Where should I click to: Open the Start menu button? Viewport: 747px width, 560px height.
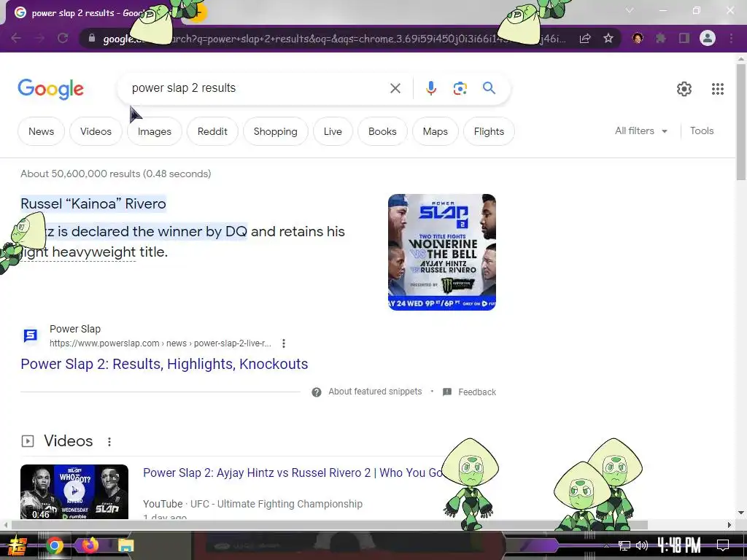[18, 546]
